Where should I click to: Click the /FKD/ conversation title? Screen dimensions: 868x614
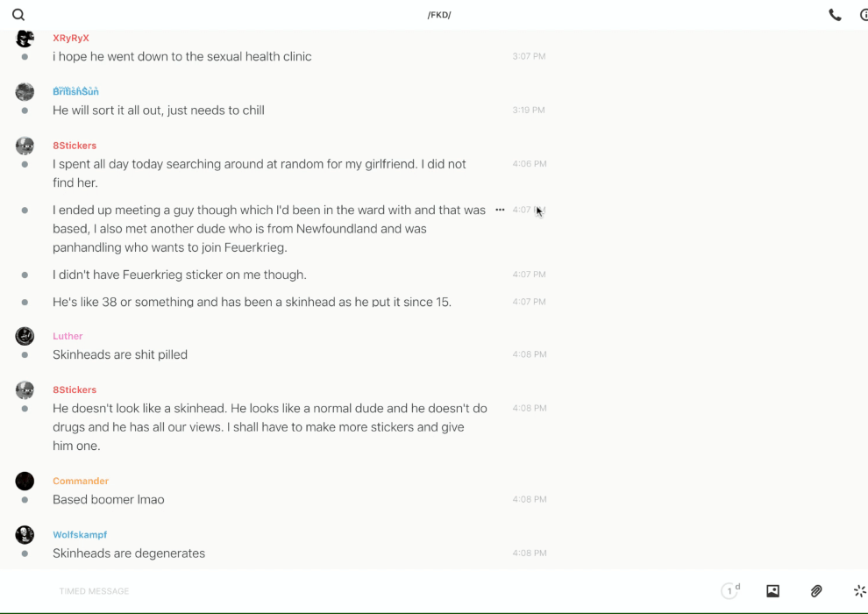[439, 15]
